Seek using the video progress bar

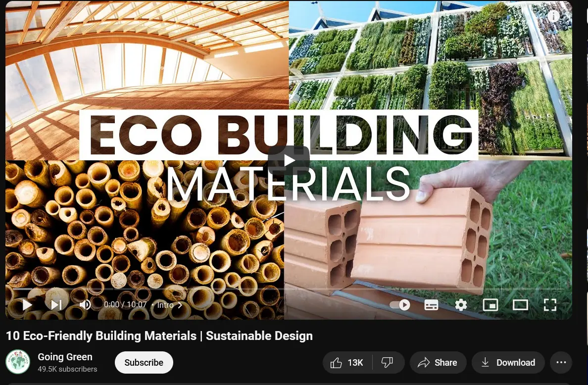coord(289,289)
